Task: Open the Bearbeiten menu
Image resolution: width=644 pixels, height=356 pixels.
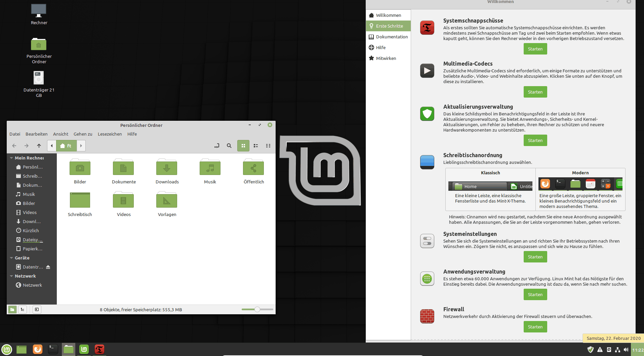Action: 37,134
